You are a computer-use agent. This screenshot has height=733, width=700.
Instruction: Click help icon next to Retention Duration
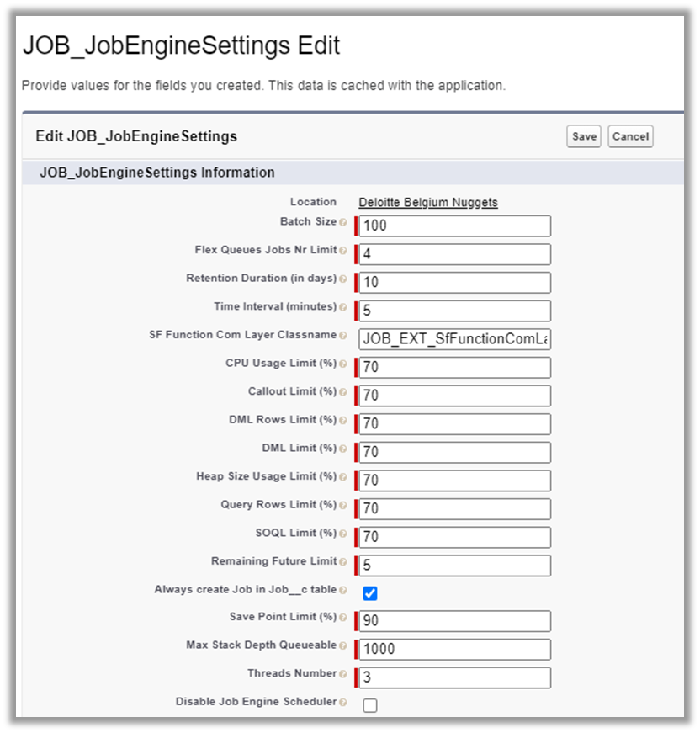pos(342,279)
